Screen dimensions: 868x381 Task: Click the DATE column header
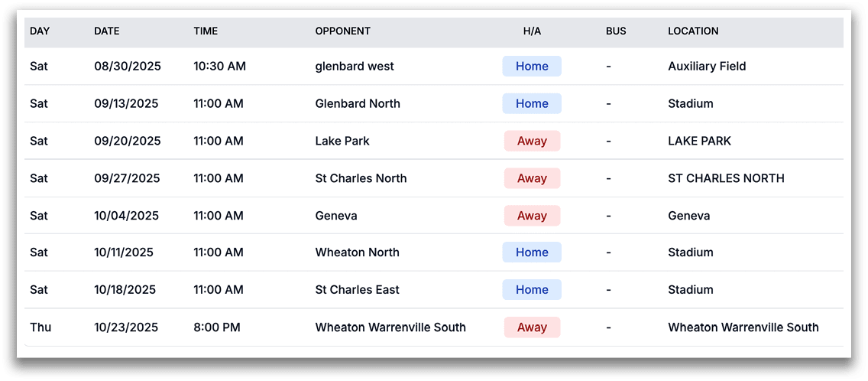point(107,31)
